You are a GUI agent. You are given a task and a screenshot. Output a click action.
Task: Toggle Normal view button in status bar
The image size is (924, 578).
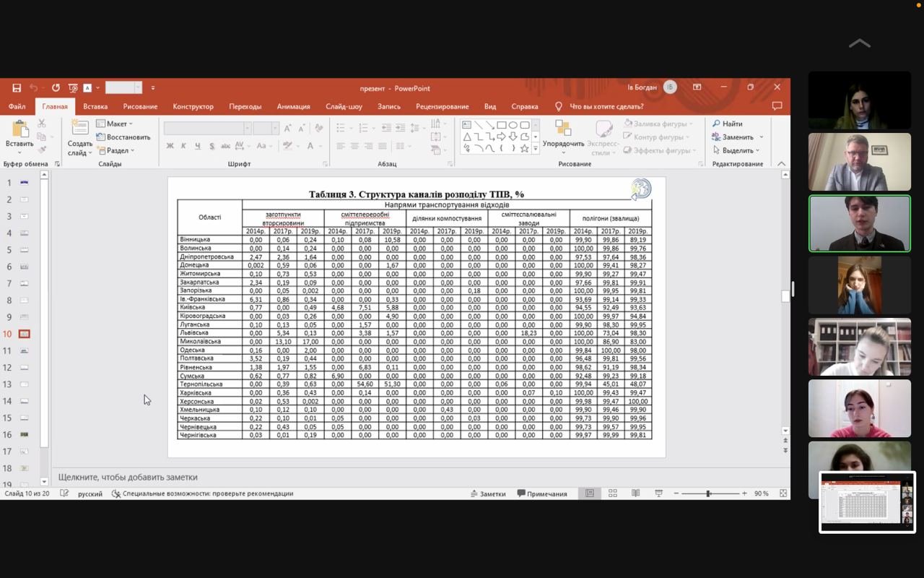tap(590, 493)
